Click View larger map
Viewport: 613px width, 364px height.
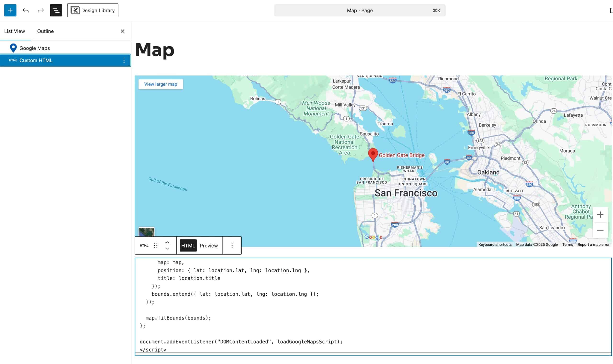pyautogui.click(x=161, y=84)
